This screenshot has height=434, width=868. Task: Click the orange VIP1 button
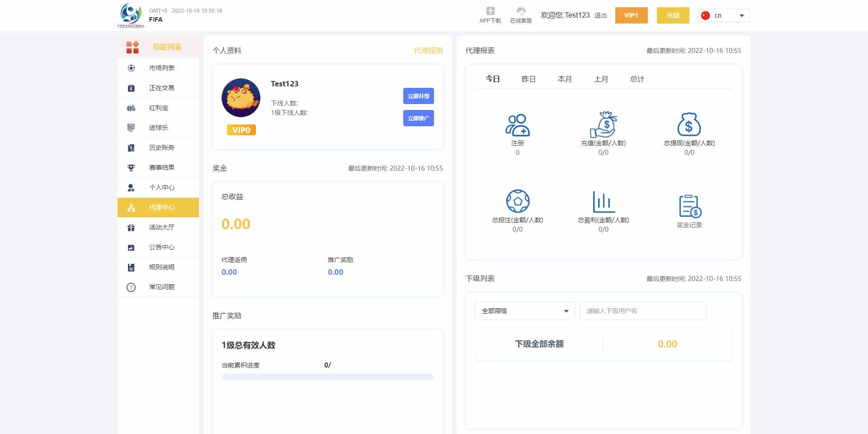click(631, 15)
